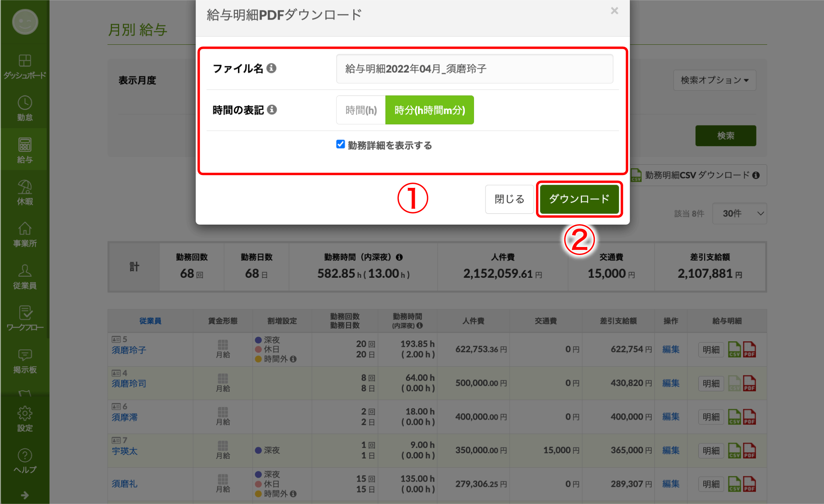Screen dimensions: 824x504
Task: Click 閉じる button in dialog
Action: [x=509, y=199]
